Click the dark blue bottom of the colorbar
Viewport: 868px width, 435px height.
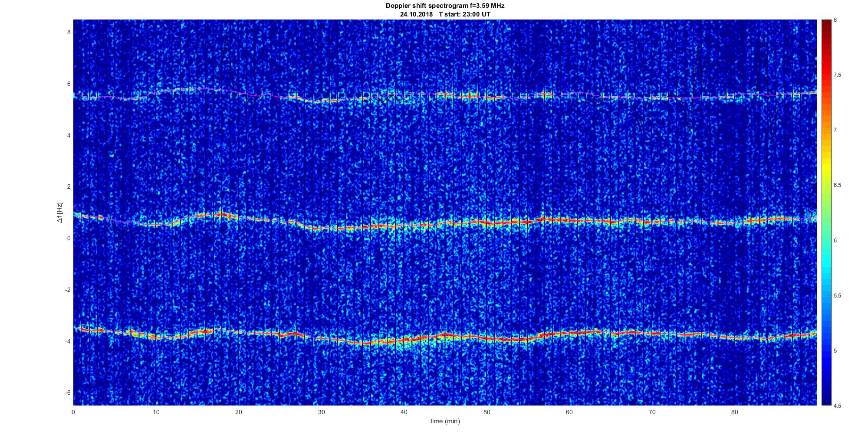click(x=826, y=399)
